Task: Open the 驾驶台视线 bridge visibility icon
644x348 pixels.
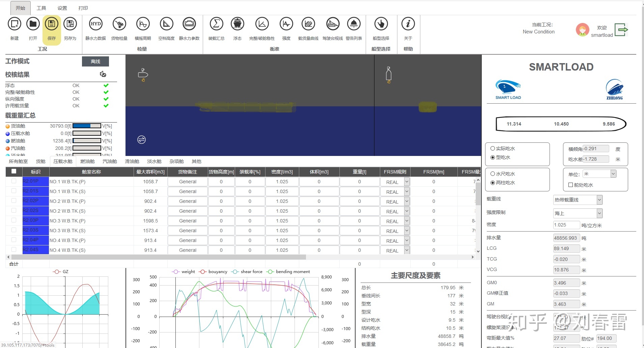Action: [x=333, y=24]
